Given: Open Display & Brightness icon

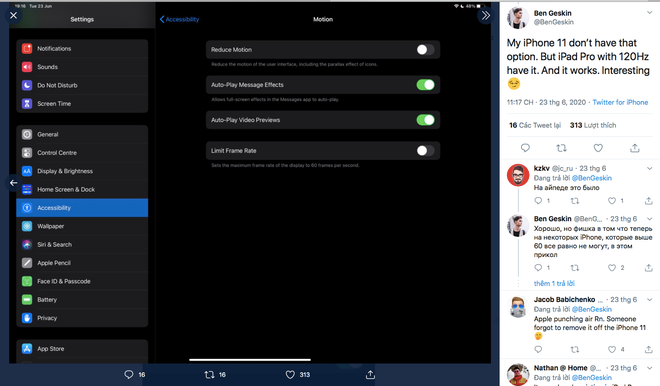Looking at the screenshot, I should (27, 171).
